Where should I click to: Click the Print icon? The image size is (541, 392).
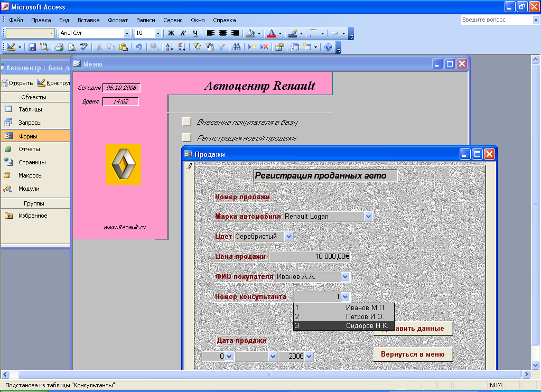tap(59, 47)
